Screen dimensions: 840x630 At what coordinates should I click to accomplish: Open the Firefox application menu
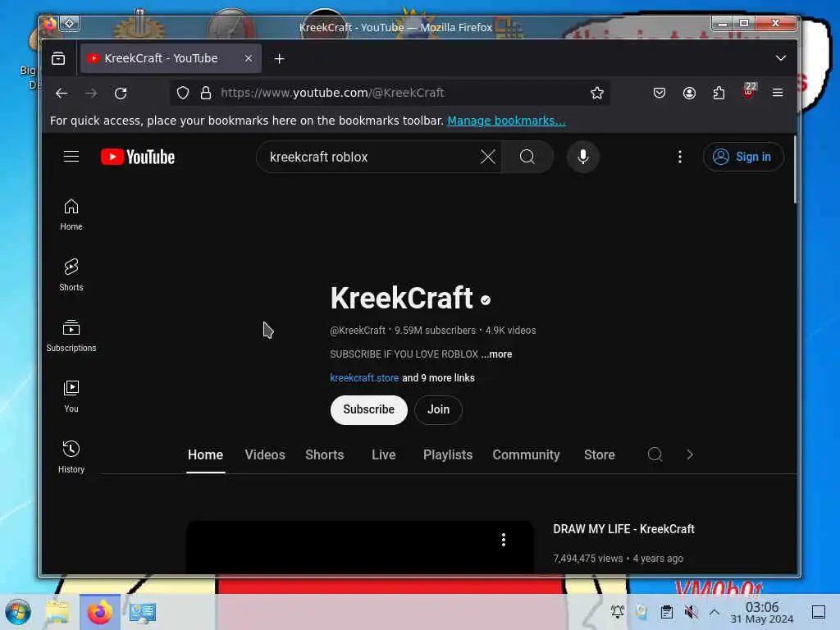point(778,93)
